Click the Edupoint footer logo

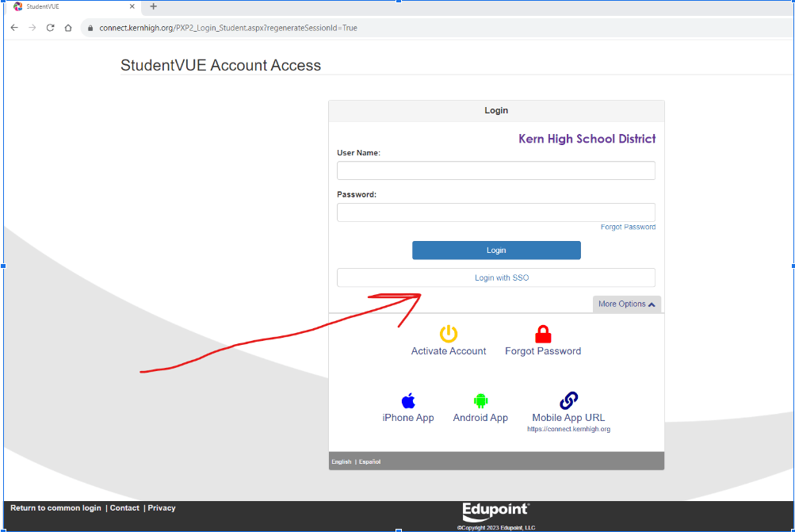coord(495,511)
